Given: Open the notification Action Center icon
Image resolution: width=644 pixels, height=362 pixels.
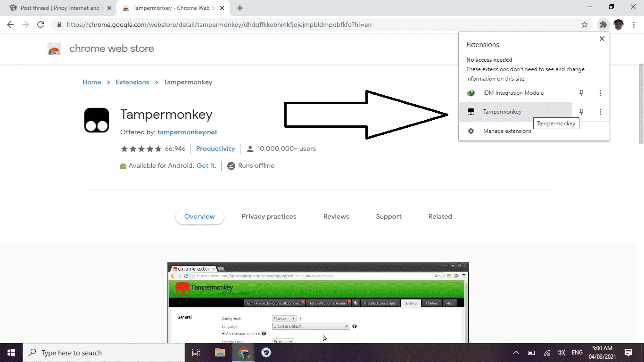Looking at the screenshot, I should 628,353.
